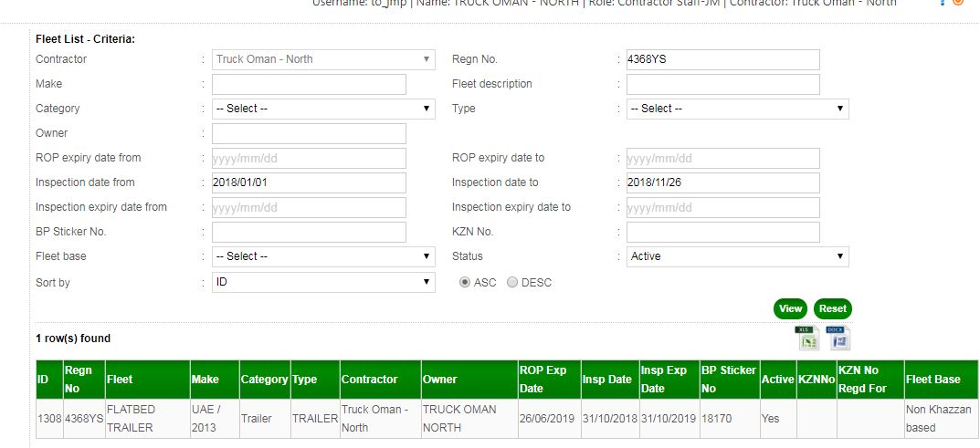Image resolution: width=980 pixels, height=448 pixels.
Task: Export results as XLS spreadsheet
Action: coord(806,339)
